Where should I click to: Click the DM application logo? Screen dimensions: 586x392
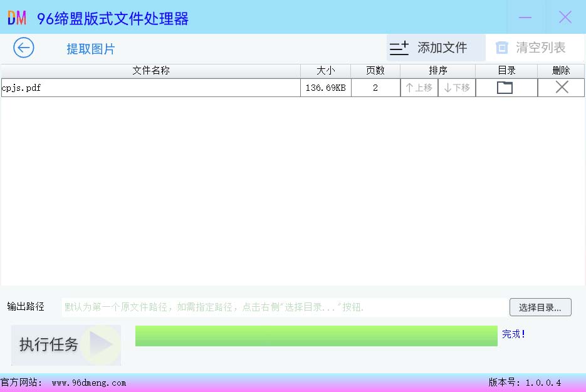point(17,18)
